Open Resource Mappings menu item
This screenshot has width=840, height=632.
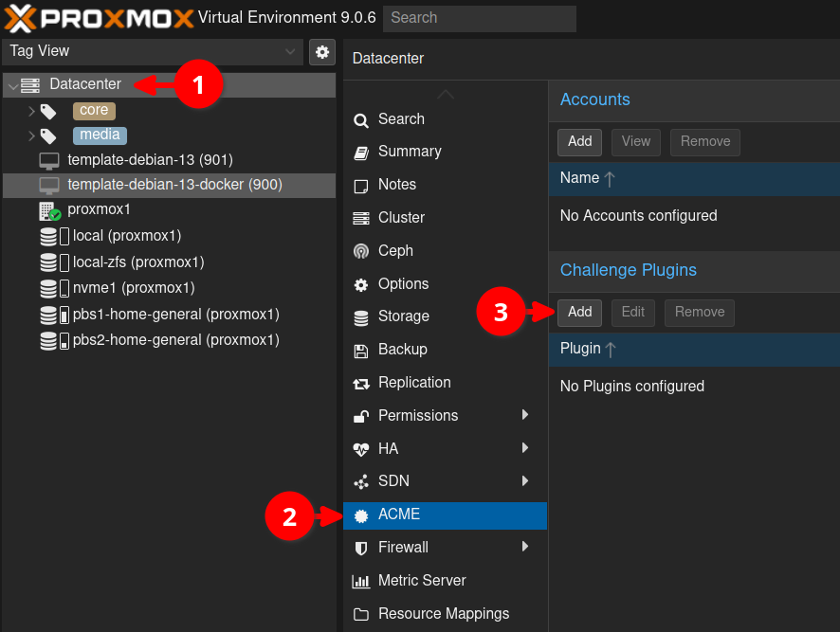click(x=445, y=614)
